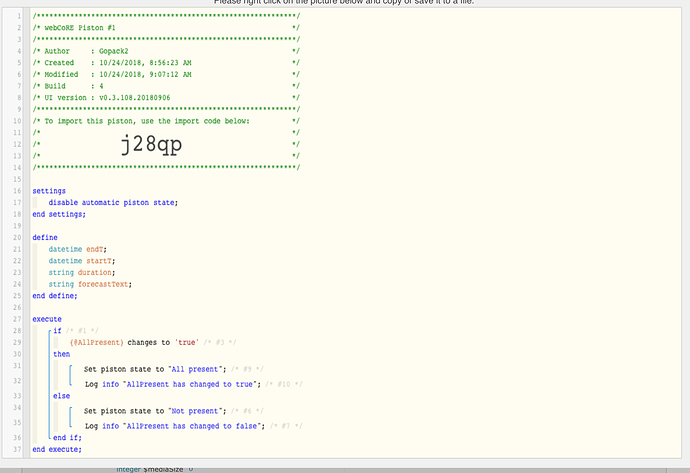
Task: Click the 'define' keyword
Action: [45, 238]
